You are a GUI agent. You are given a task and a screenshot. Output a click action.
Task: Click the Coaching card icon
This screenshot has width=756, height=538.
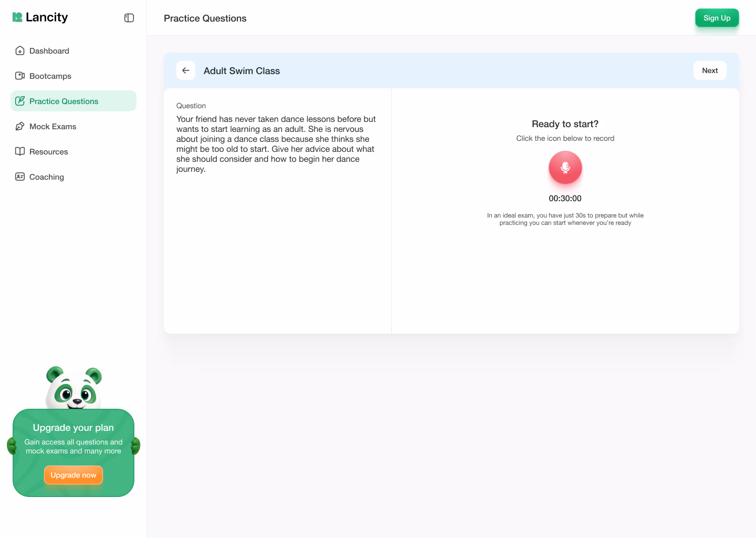pos(20,177)
